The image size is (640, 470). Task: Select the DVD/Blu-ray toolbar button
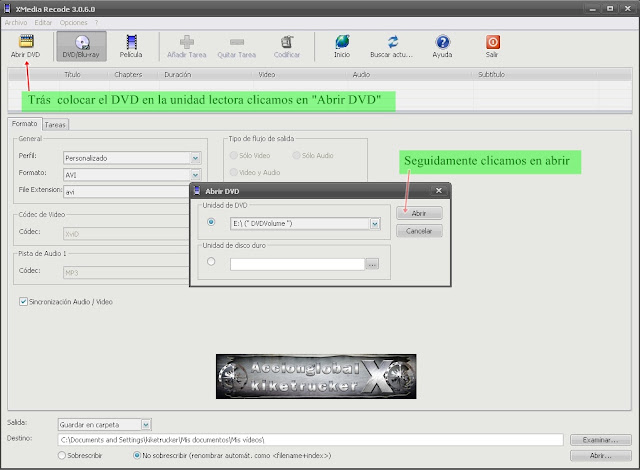pos(81,46)
